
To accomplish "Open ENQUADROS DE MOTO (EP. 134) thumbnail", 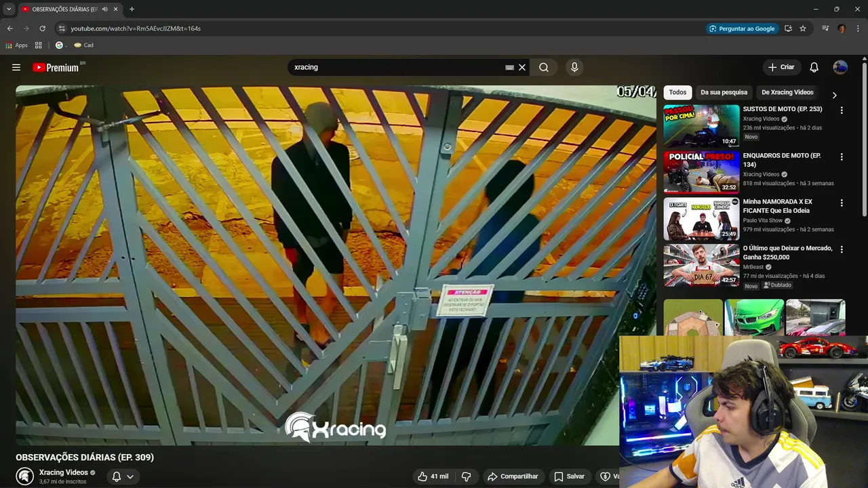I will [x=701, y=172].
